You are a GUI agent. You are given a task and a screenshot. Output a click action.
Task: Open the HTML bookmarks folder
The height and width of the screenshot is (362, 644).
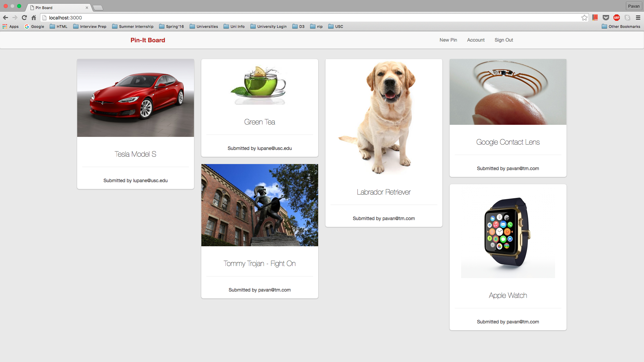click(x=58, y=27)
